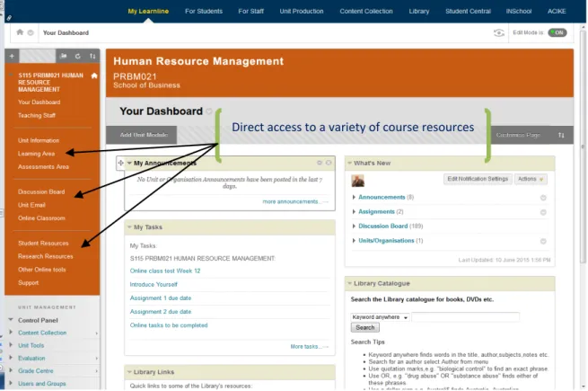Collapse Control Panel section
The image size is (588, 391).
point(11,320)
